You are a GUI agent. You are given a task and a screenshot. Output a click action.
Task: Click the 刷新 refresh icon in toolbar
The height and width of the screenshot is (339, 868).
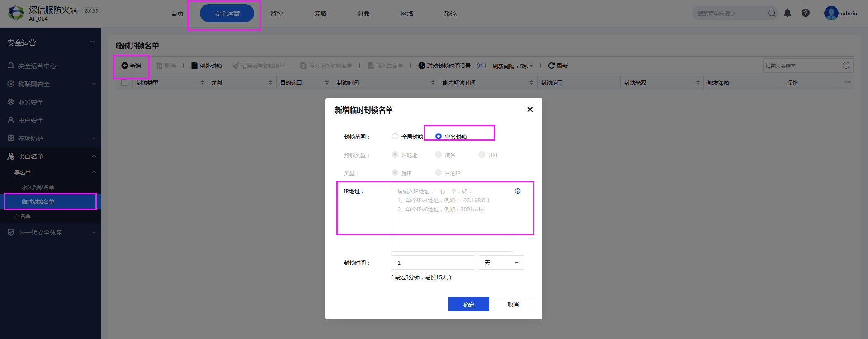[x=551, y=66]
